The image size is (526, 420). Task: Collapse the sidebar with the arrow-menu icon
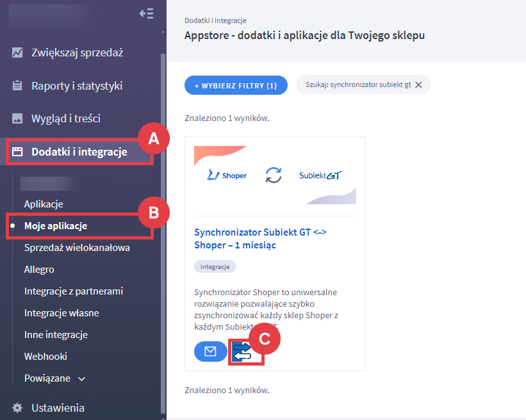[x=147, y=13]
